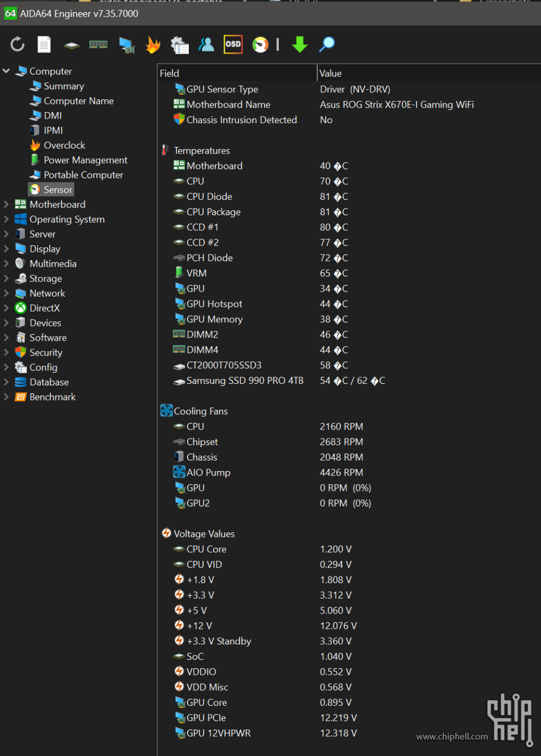Expand the Storage node chevron
The width and height of the screenshot is (541, 756).
pos(7,278)
